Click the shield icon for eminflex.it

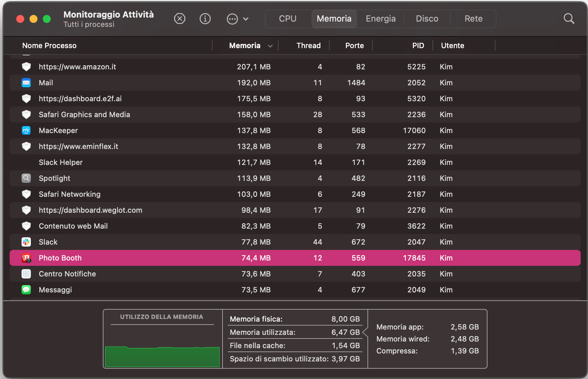point(26,146)
